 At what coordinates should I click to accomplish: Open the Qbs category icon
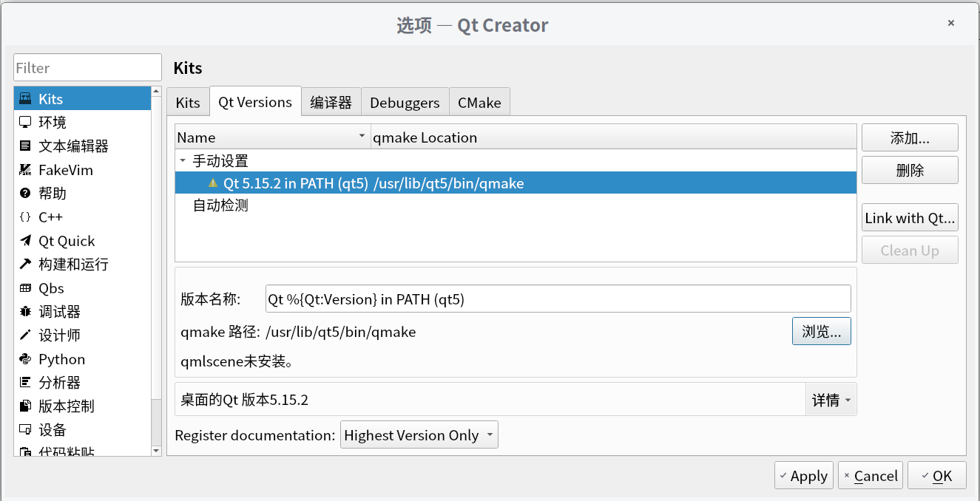pyautogui.click(x=25, y=288)
